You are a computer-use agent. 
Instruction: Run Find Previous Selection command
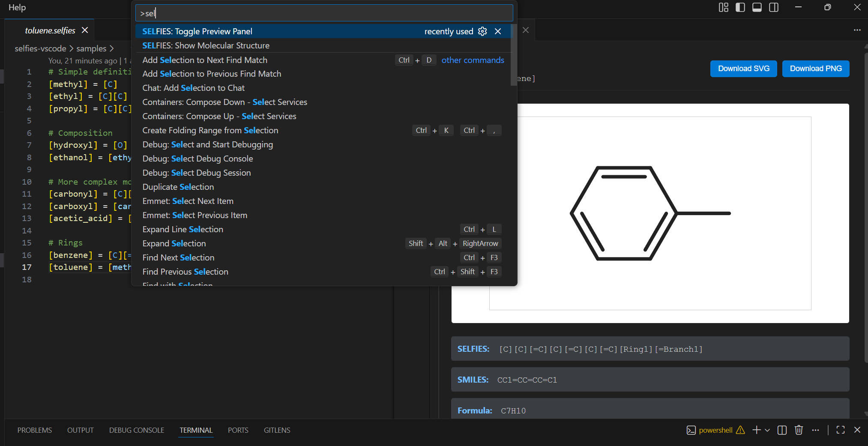pyautogui.click(x=323, y=272)
